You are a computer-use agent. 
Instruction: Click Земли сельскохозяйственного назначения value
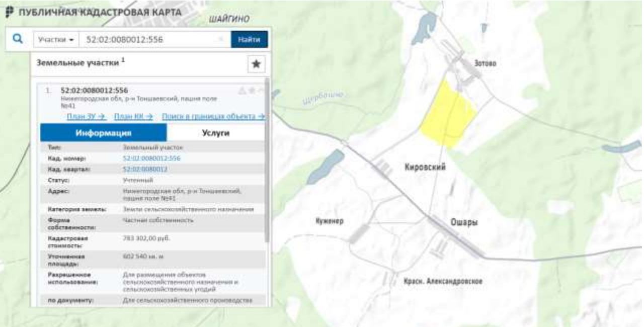(188, 209)
